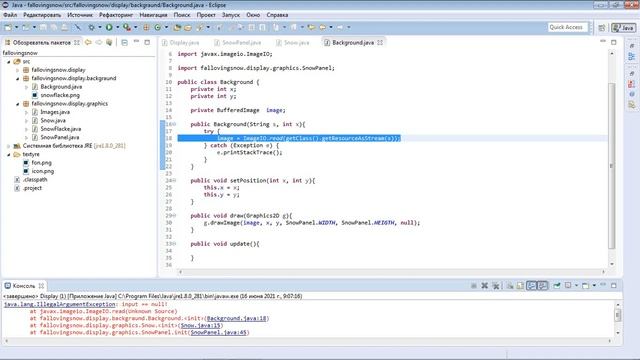Click the Quick Access search field

[x=567, y=27]
